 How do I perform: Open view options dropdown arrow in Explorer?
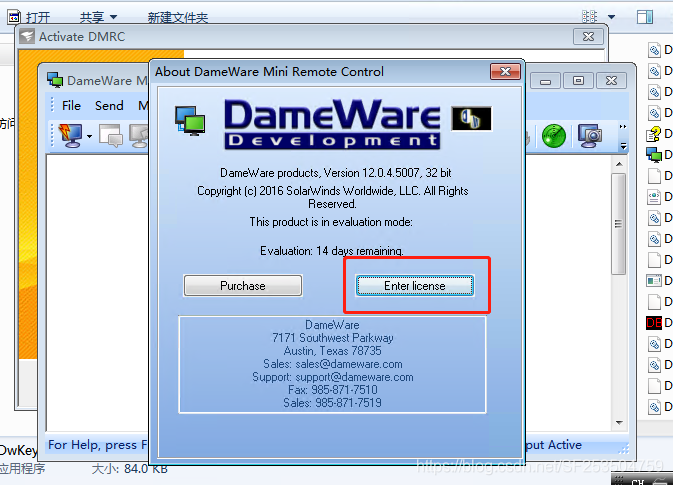612,17
